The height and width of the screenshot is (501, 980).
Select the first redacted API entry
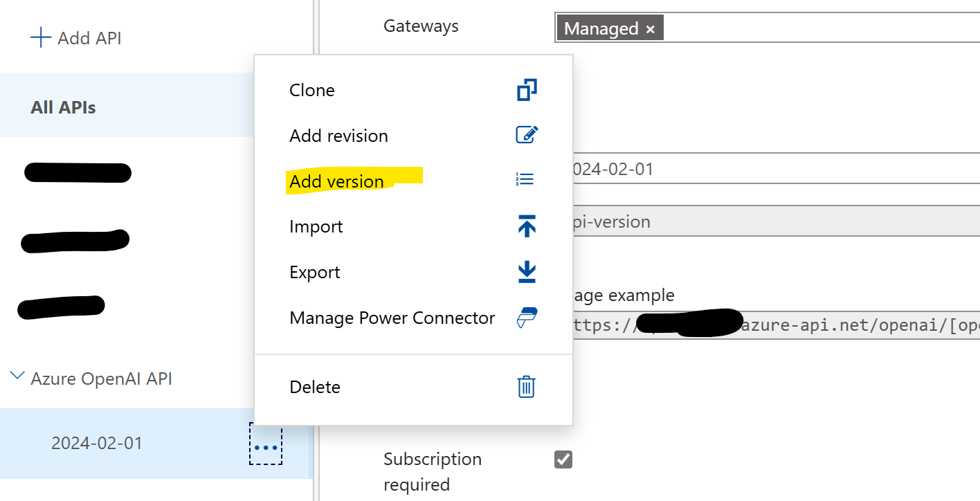coord(78,172)
